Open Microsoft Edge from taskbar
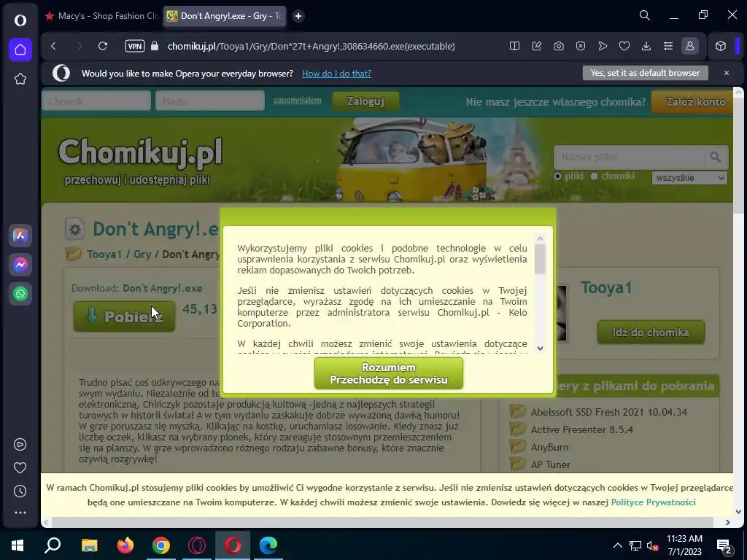 pos(268,545)
